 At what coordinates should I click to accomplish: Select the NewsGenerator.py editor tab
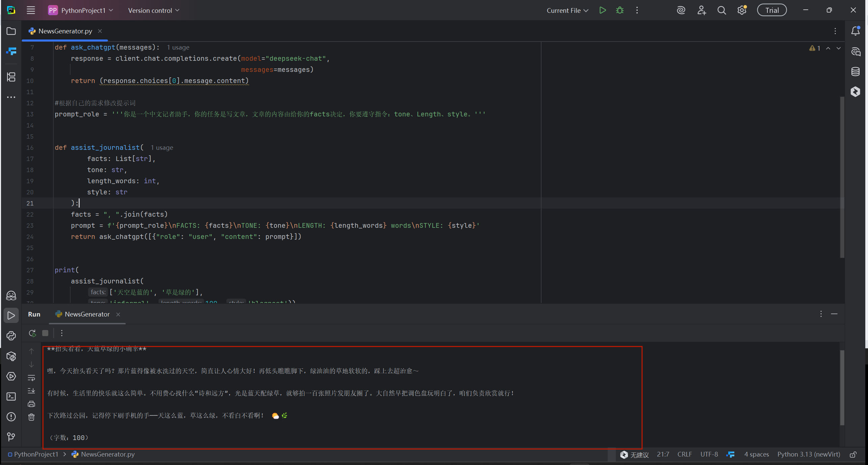65,31
